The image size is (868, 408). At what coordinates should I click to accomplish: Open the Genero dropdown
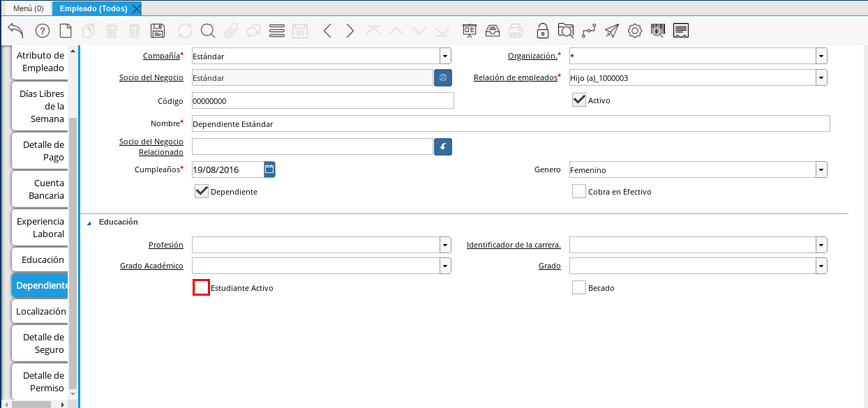821,169
